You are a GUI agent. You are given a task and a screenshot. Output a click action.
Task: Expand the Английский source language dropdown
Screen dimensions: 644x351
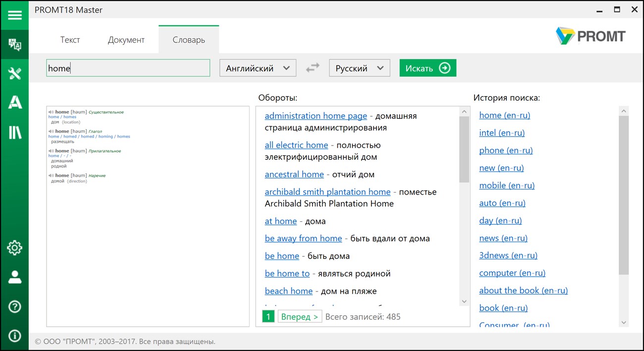tap(258, 68)
